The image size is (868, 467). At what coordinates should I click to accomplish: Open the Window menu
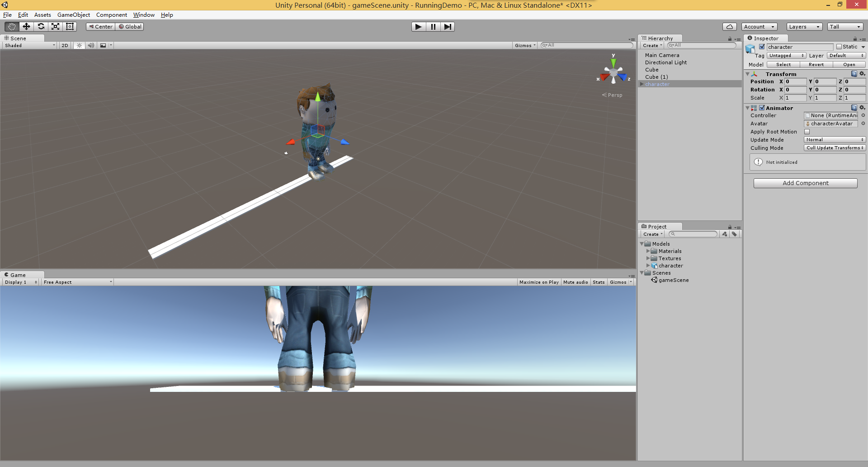point(144,15)
